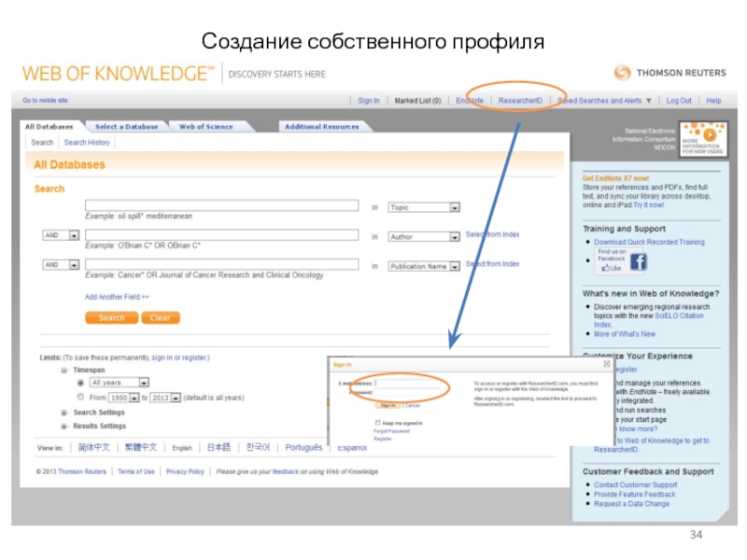This screenshot has width=747, height=560.
Task: Switch to the All Databases tab
Action: coord(49,127)
